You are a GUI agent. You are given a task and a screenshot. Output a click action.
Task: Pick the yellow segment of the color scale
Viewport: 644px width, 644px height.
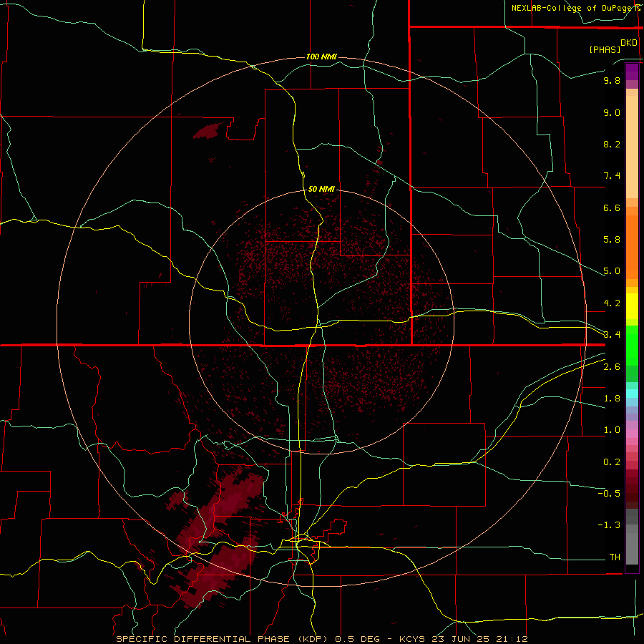pyautogui.click(x=632, y=306)
